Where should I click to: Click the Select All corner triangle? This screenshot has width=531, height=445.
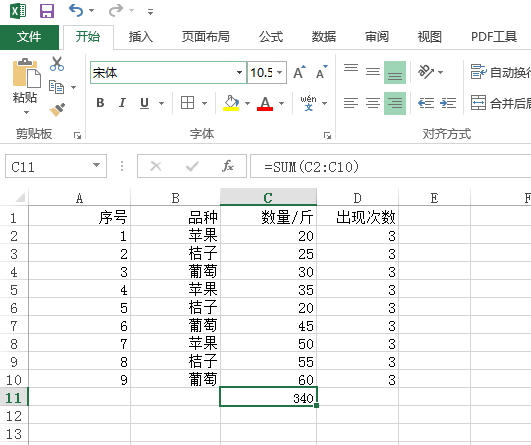tap(19, 197)
